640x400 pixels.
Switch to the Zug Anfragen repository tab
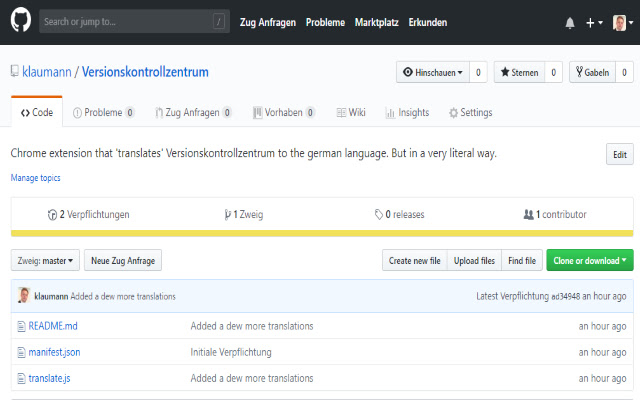click(193, 112)
